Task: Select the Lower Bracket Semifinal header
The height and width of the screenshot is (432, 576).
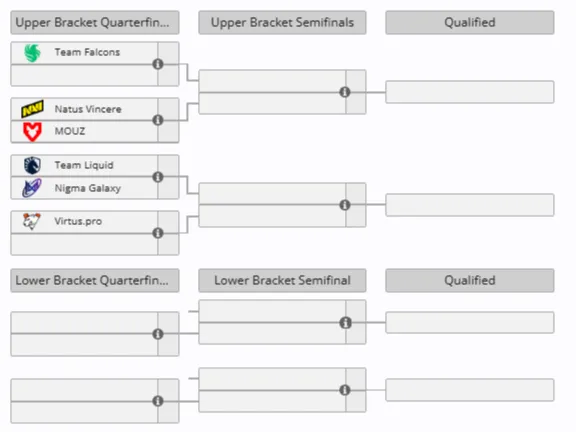Action: (x=282, y=280)
